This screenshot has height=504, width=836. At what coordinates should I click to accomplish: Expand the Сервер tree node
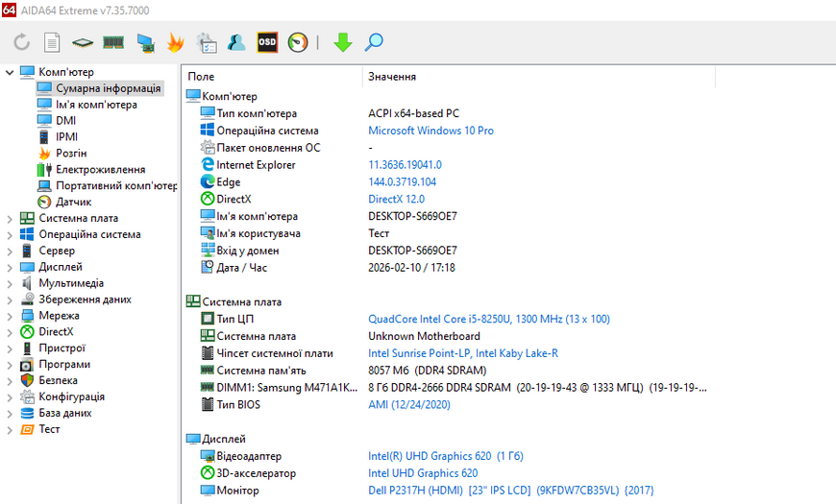pos(9,251)
